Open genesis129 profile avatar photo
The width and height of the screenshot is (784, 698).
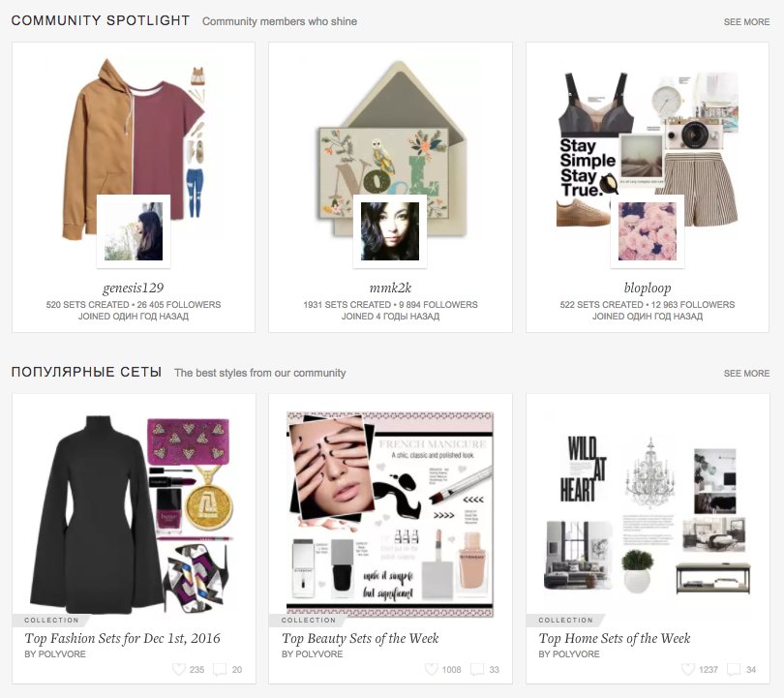tap(134, 231)
